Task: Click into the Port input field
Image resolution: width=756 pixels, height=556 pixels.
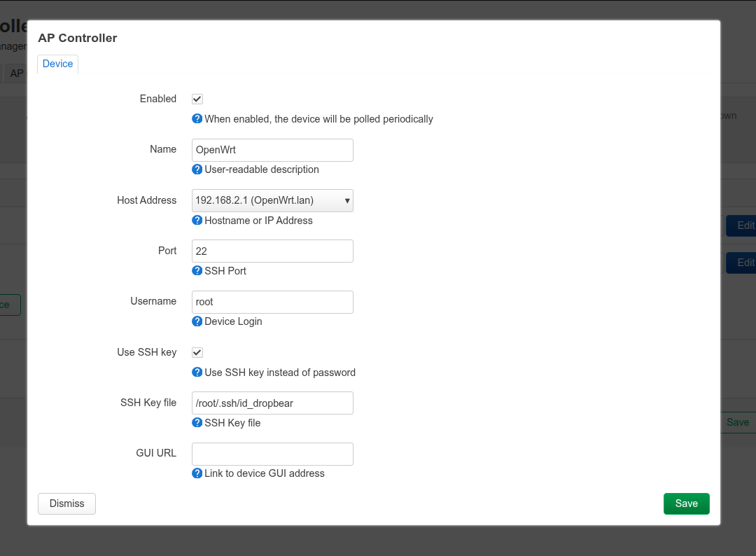Action: (x=272, y=251)
